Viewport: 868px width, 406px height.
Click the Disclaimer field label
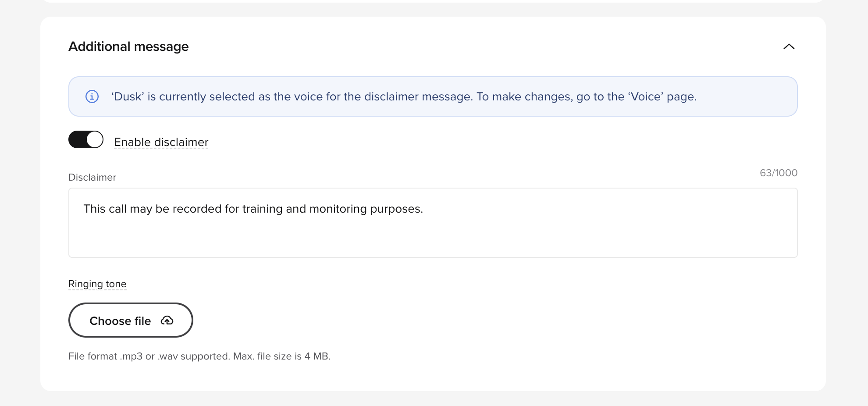click(92, 177)
